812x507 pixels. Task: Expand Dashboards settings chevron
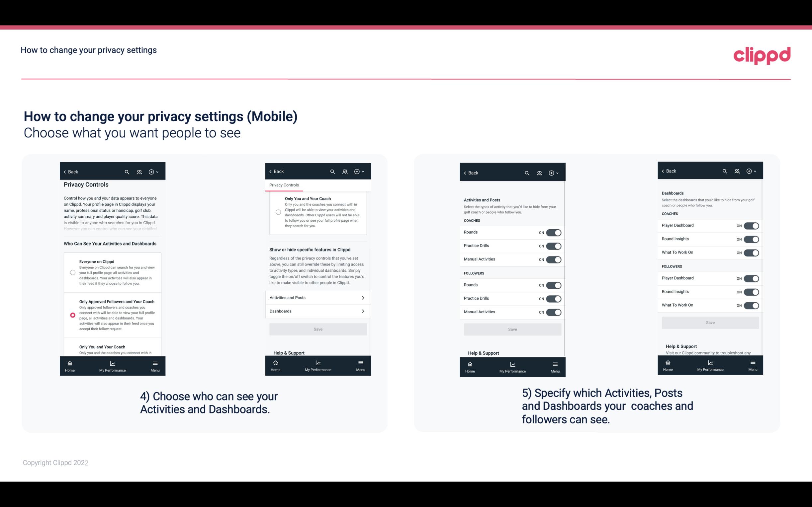pos(363,311)
